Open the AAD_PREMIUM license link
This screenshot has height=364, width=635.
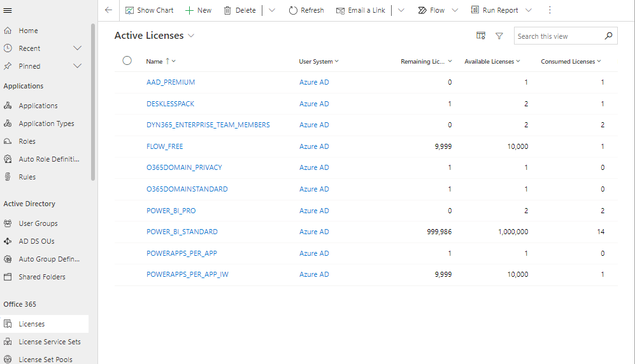click(x=171, y=82)
